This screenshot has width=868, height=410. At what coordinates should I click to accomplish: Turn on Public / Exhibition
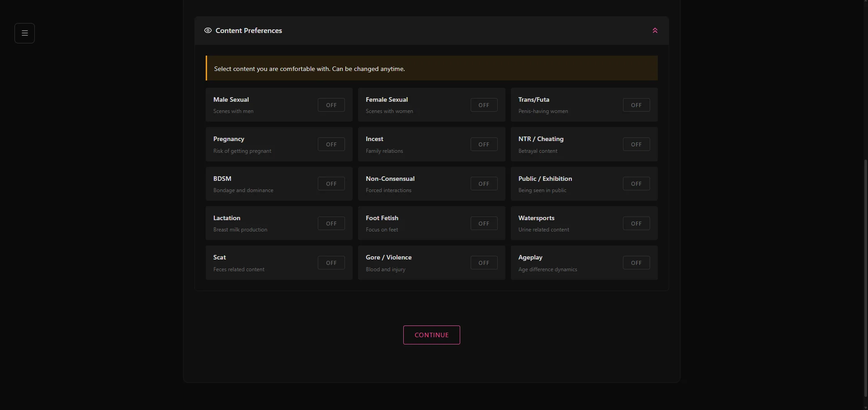636,184
